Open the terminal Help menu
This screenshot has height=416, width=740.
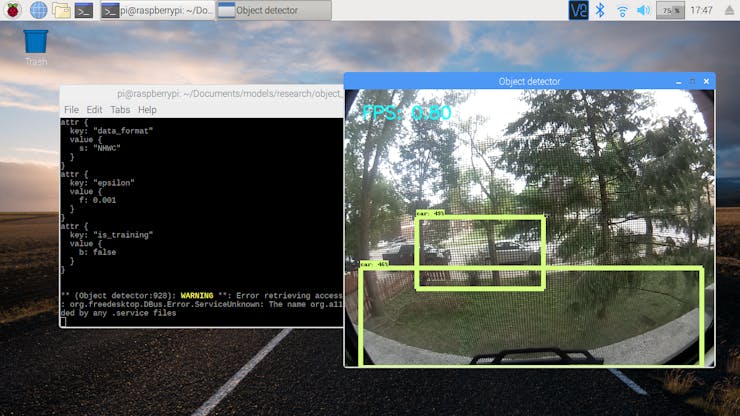click(147, 110)
